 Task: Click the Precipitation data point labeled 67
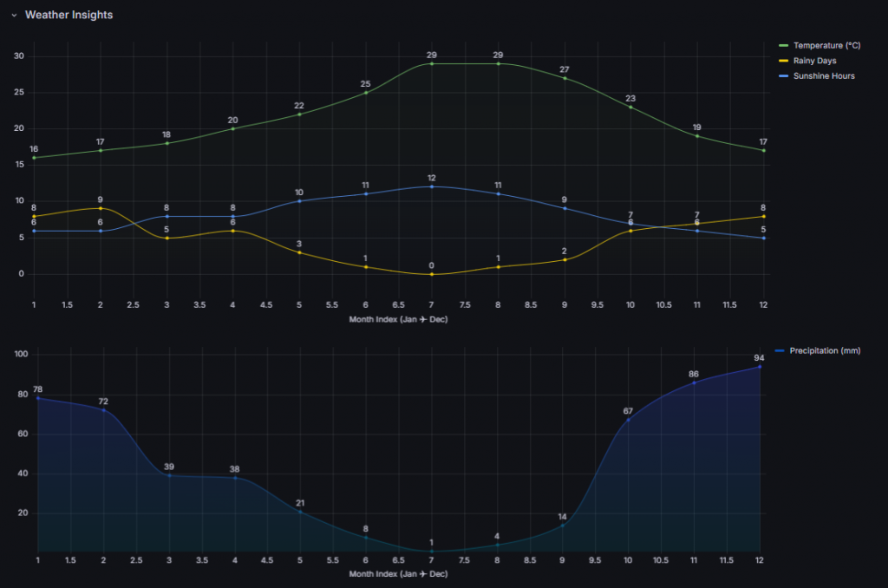click(x=627, y=420)
